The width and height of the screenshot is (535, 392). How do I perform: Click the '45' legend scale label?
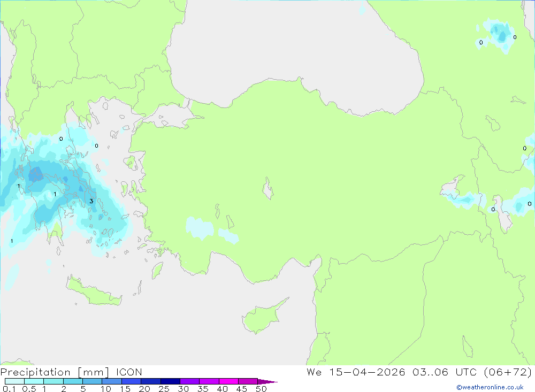(x=242, y=389)
